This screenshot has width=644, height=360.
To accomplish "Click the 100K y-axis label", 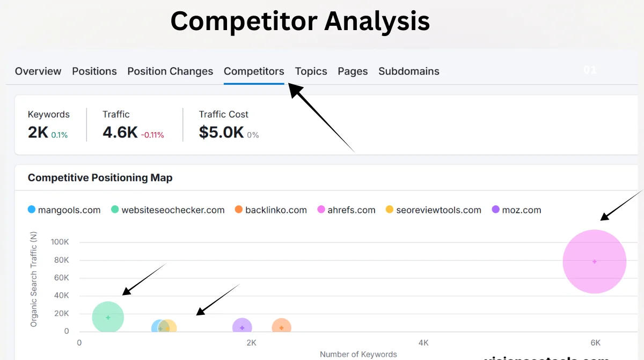I will coord(60,242).
